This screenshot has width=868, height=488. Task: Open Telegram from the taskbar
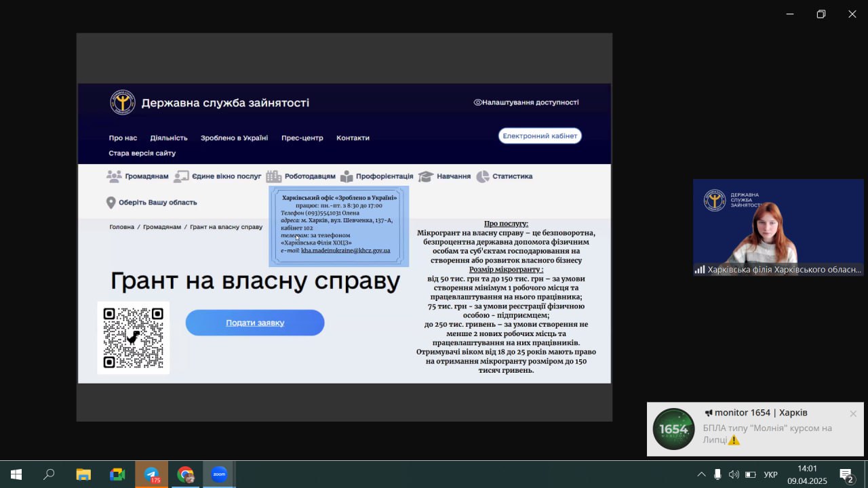pyautogui.click(x=151, y=474)
